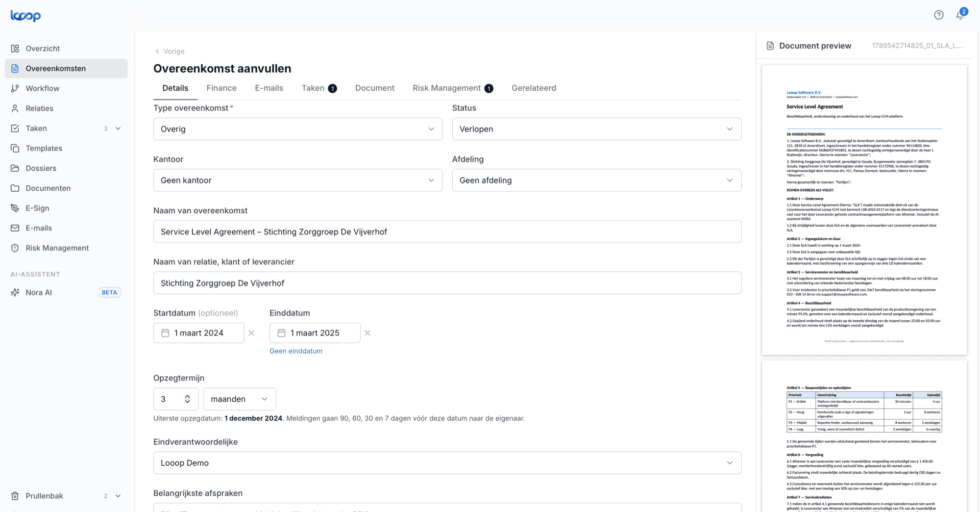
Task: Click the Looop logo
Action: pyautogui.click(x=25, y=16)
